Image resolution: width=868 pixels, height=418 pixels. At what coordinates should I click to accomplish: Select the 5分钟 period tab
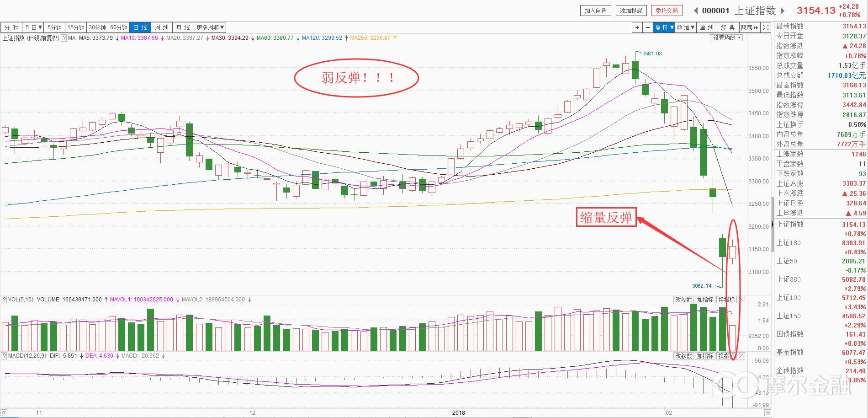point(55,27)
